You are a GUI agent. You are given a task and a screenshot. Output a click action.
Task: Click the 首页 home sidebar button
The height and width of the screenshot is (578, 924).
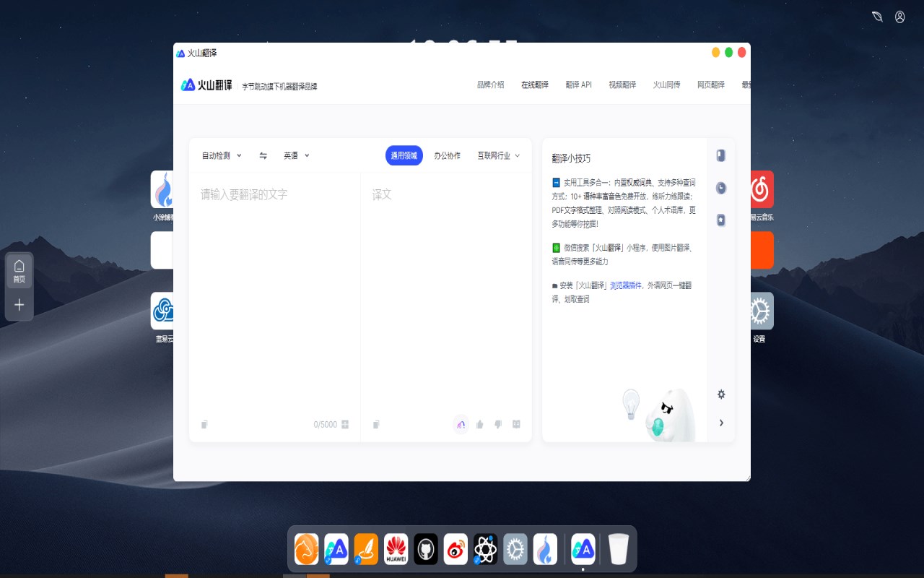pos(19,271)
